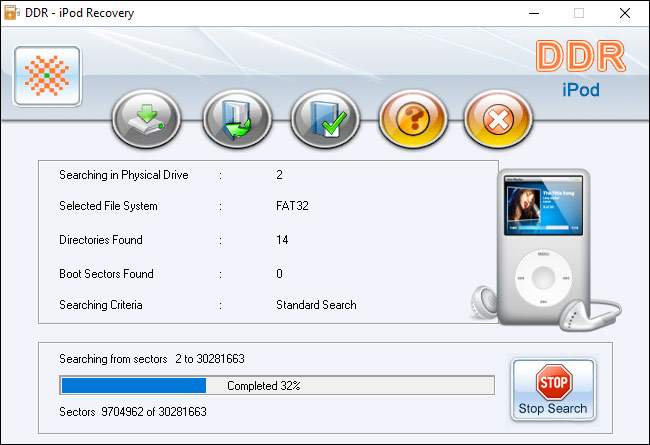
Task: Click the book with green checkmark icon
Action: tap(325, 119)
